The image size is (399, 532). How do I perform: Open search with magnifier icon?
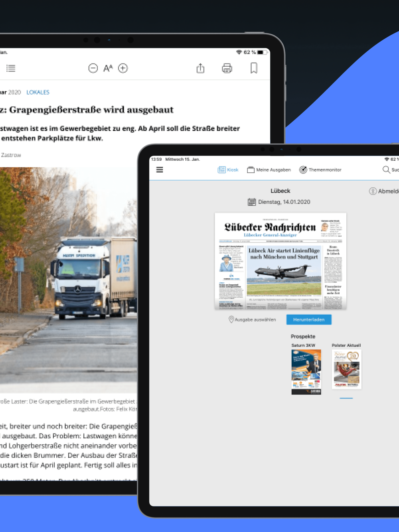click(386, 169)
